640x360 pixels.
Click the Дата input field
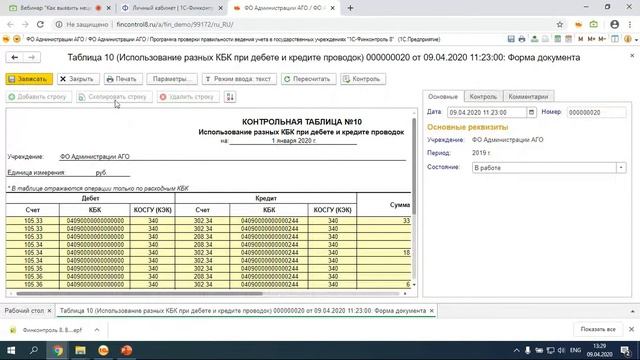[487, 112]
